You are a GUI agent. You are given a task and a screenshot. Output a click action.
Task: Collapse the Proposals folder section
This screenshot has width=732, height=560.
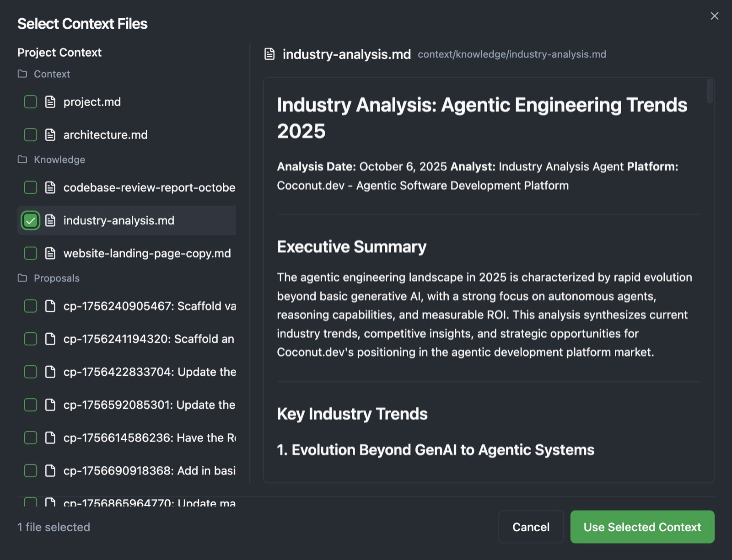[x=57, y=278]
